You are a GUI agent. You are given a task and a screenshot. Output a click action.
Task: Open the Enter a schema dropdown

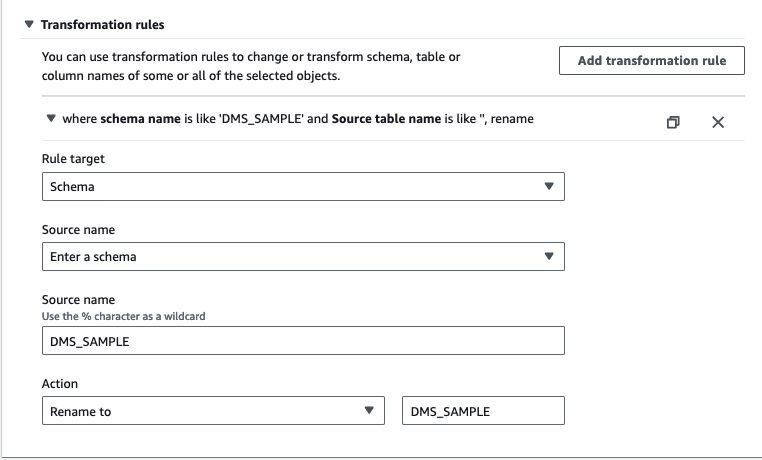tap(290, 257)
